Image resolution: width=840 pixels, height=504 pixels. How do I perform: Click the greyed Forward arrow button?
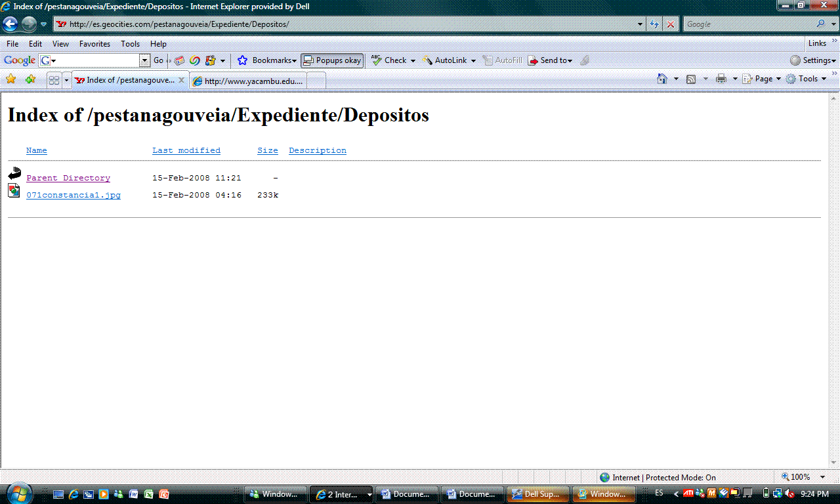[29, 24]
